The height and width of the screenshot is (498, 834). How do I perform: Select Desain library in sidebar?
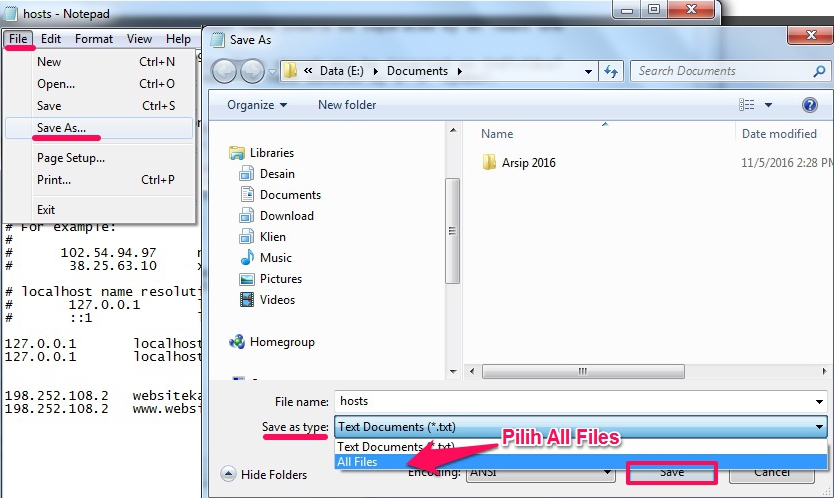pyautogui.click(x=277, y=174)
